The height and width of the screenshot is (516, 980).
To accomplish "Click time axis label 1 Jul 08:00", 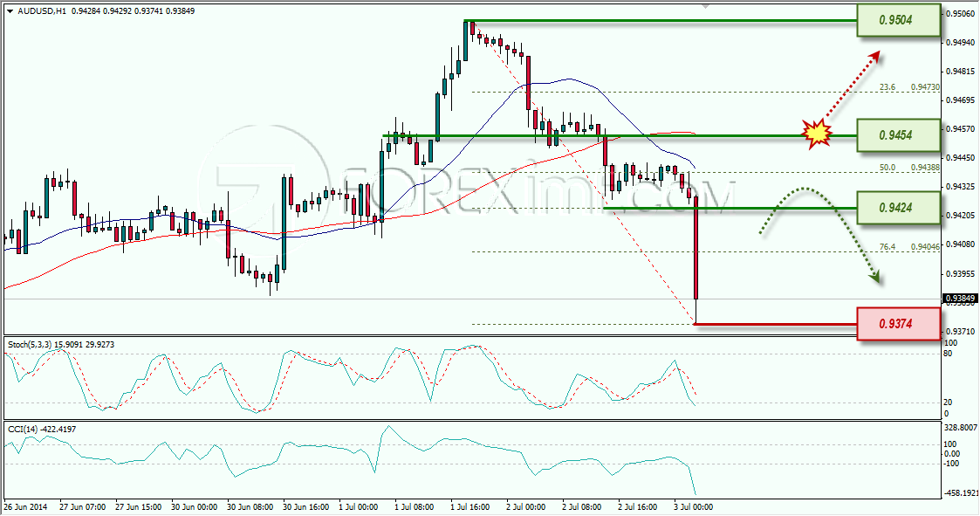I will pos(415,506).
